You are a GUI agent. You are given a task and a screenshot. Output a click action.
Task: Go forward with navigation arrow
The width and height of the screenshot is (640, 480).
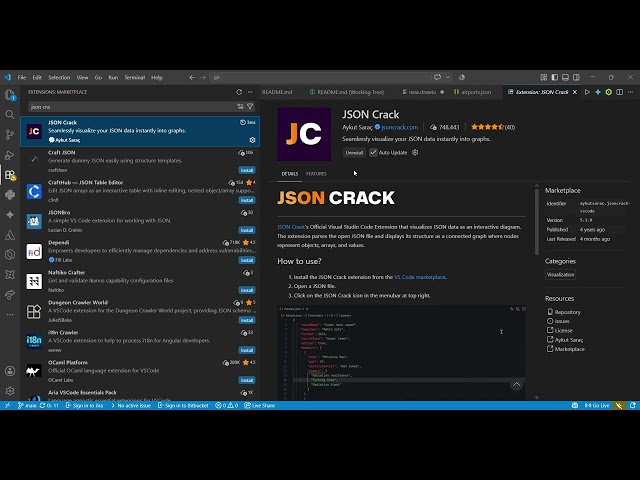(203, 77)
